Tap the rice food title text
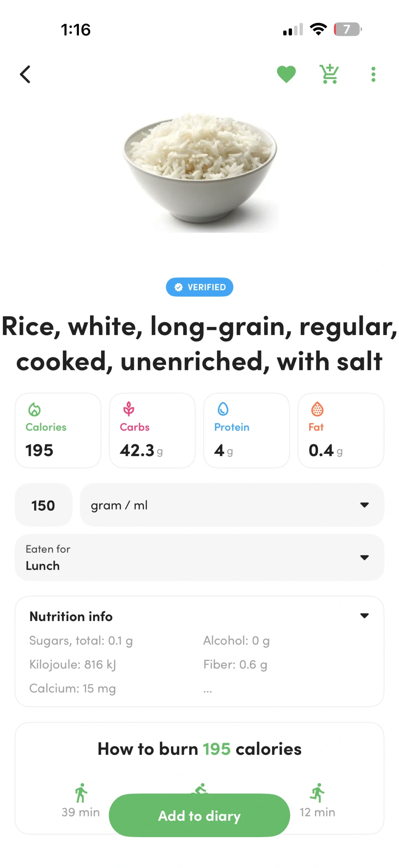 pyautogui.click(x=199, y=343)
